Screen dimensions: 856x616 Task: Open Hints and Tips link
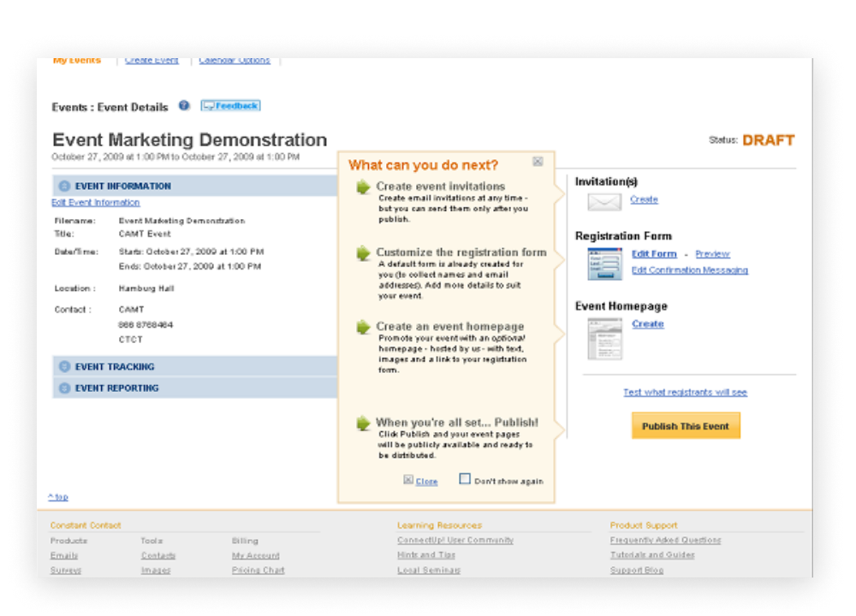click(426, 555)
